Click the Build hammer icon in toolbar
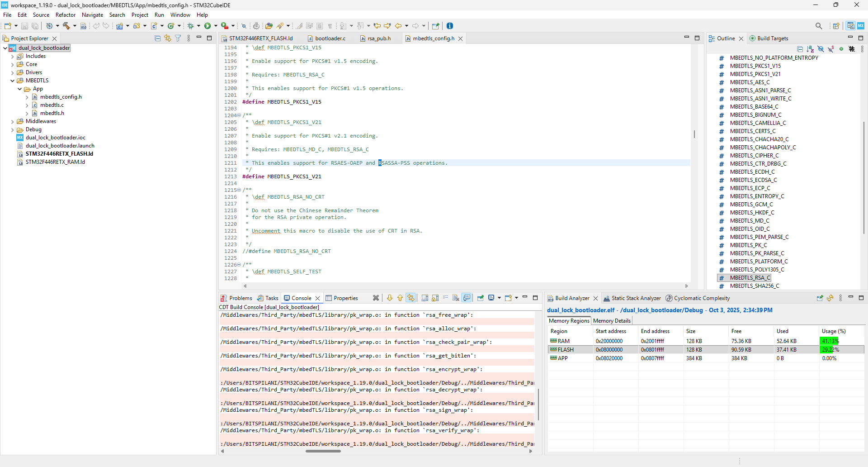Screen dimensions: 868x467 (66, 26)
